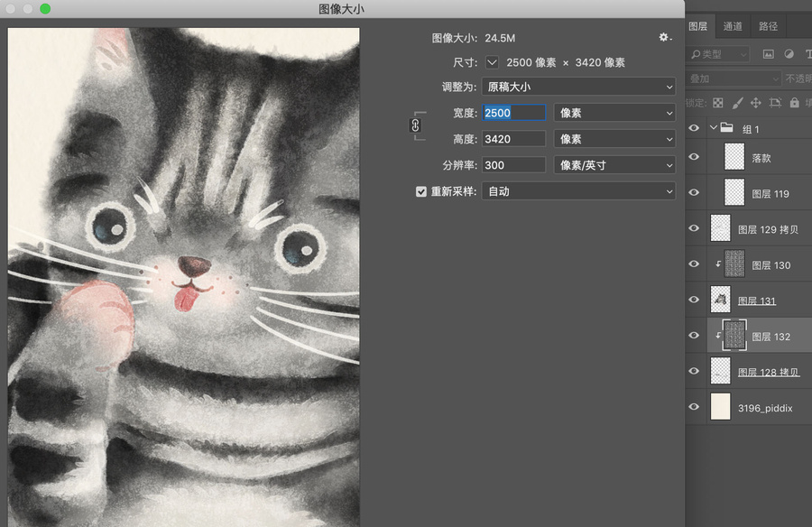Select 3196_piddix layer thumbnail
The width and height of the screenshot is (812, 527).
pyautogui.click(x=720, y=407)
